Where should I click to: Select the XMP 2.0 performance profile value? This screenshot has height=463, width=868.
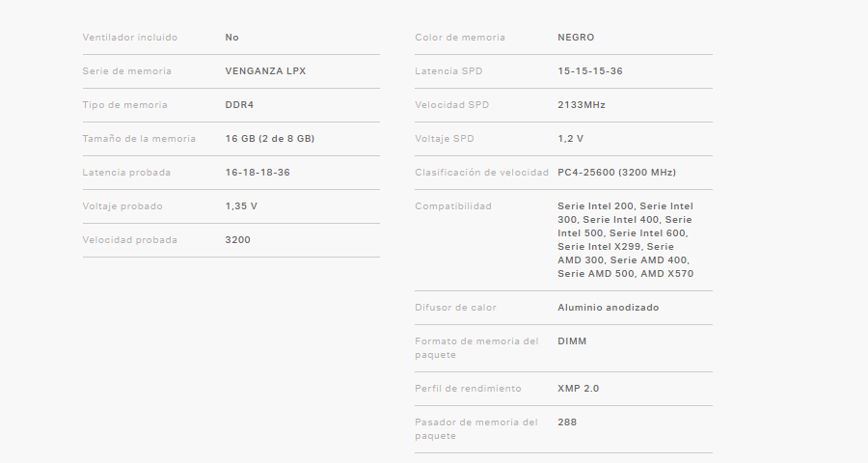coord(579,389)
